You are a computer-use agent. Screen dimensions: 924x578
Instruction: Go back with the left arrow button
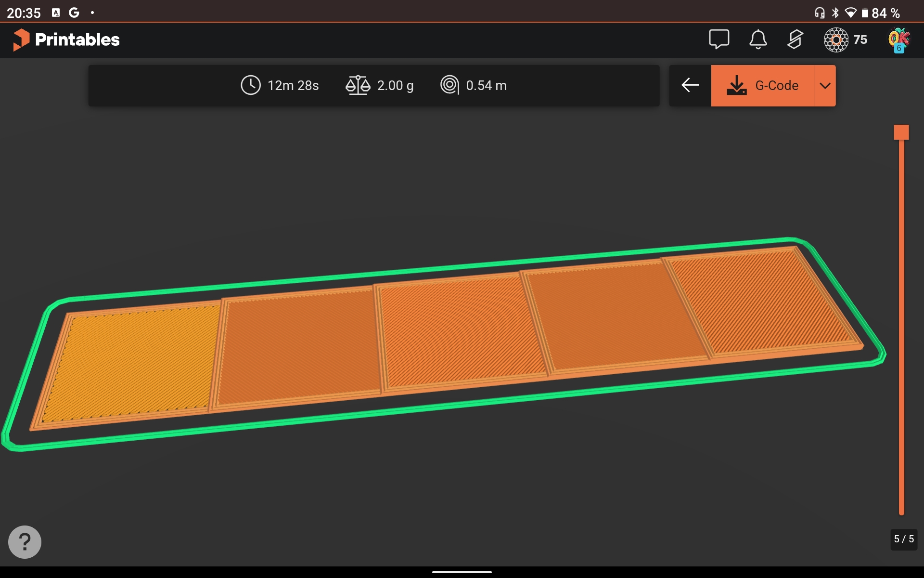(x=690, y=85)
